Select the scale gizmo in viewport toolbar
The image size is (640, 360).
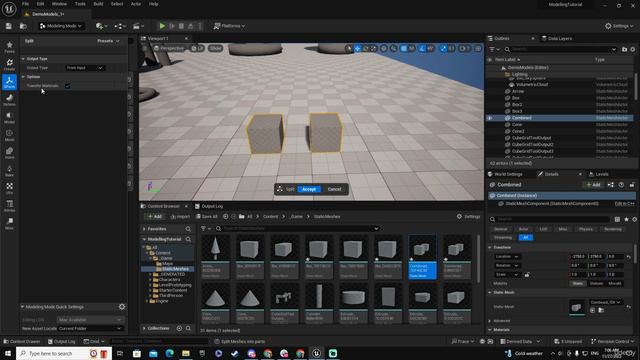(373, 48)
